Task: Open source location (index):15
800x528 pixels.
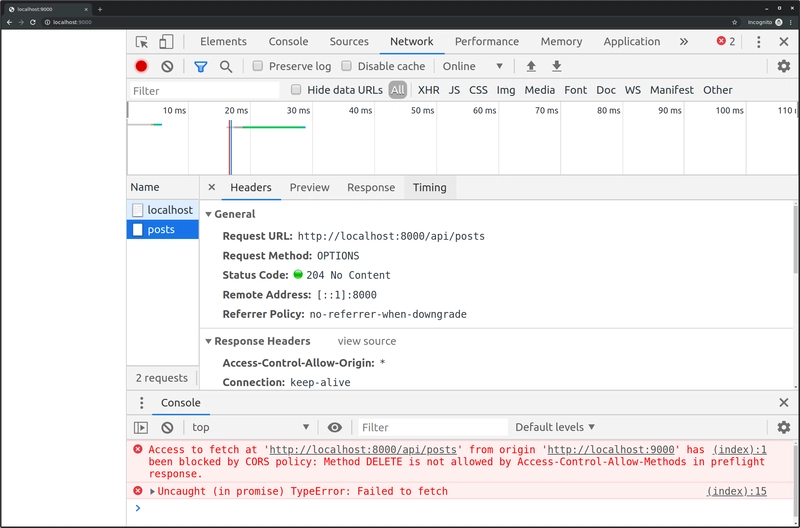Action: (736, 491)
